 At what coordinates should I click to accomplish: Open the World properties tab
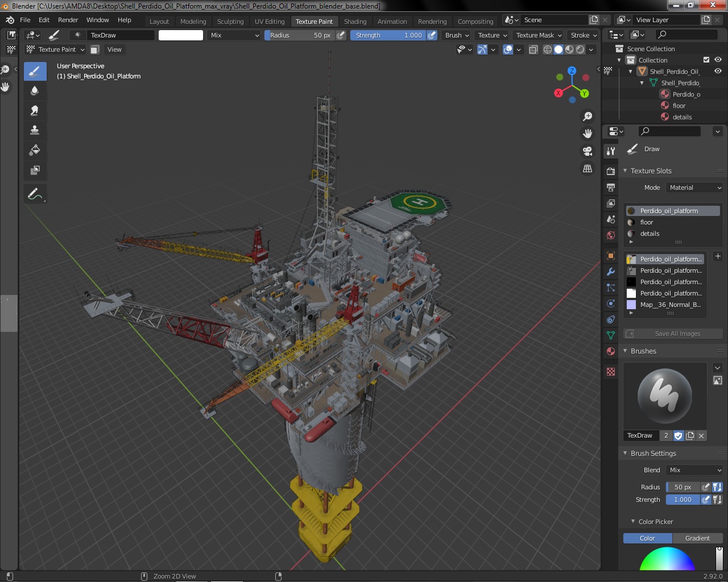click(611, 235)
